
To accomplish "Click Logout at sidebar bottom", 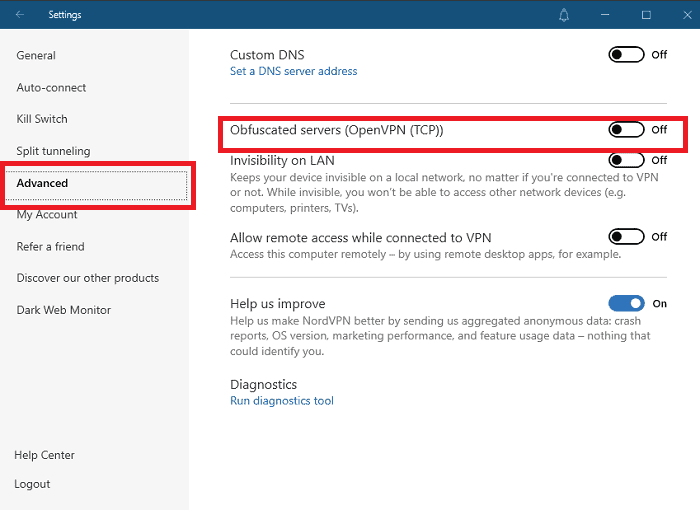I will coord(32,484).
